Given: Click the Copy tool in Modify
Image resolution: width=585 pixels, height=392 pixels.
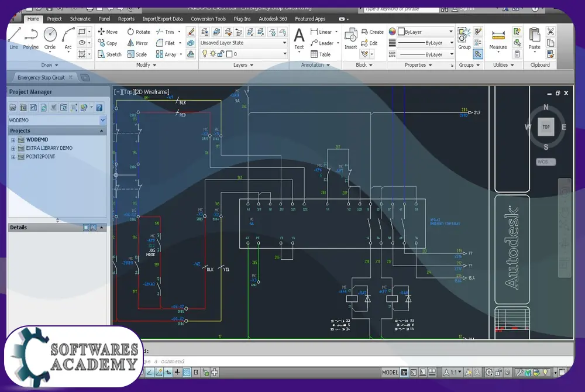Looking at the screenshot, I should (108, 43).
